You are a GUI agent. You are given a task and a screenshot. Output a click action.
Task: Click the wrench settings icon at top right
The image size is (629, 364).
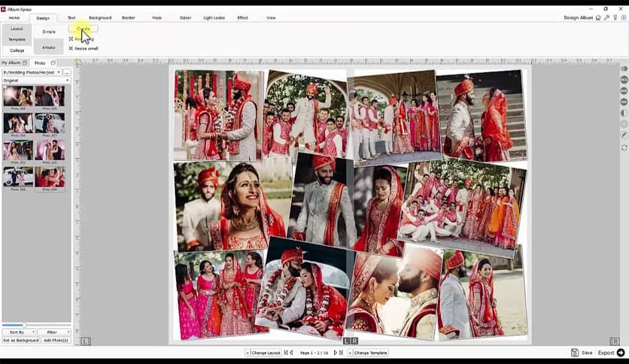[606, 17]
